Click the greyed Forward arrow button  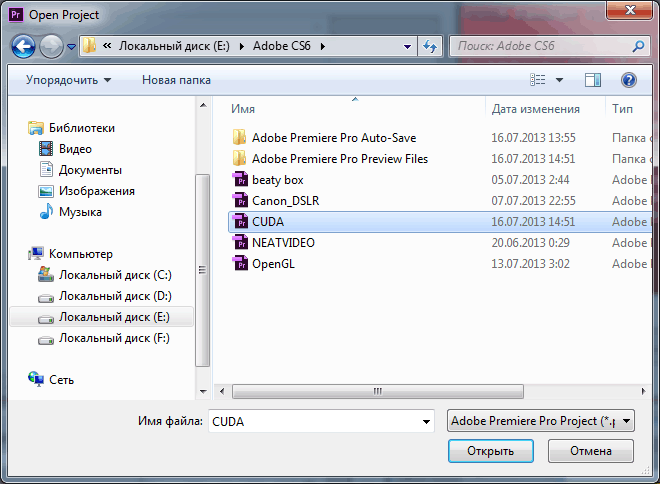pos(51,46)
